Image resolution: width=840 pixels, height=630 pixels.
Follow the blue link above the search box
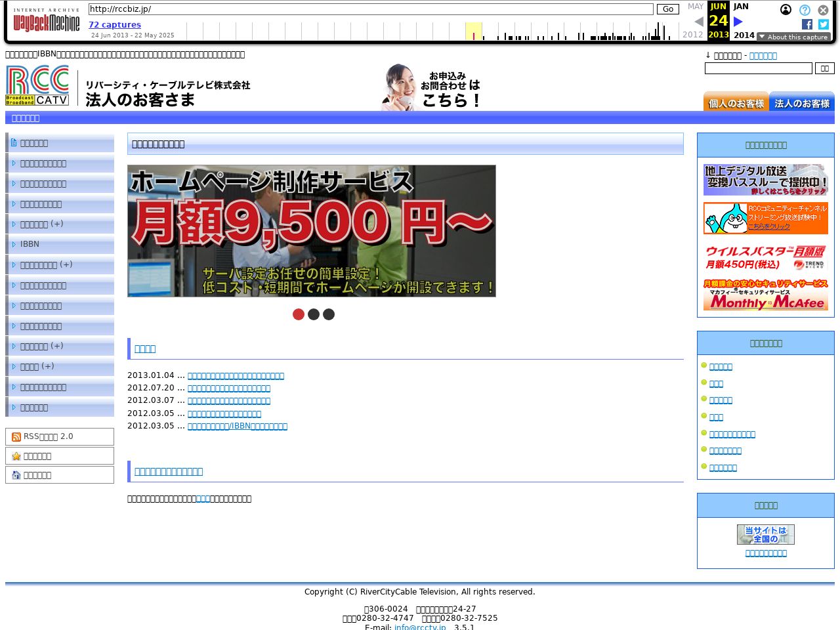point(763,56)
